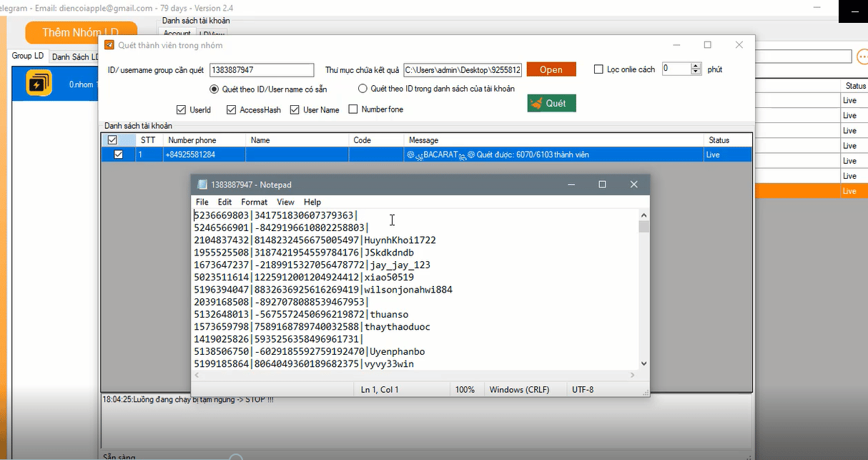Toggle the User Name checkbox
The image size is (868, 460).
(x=295, y=109)
